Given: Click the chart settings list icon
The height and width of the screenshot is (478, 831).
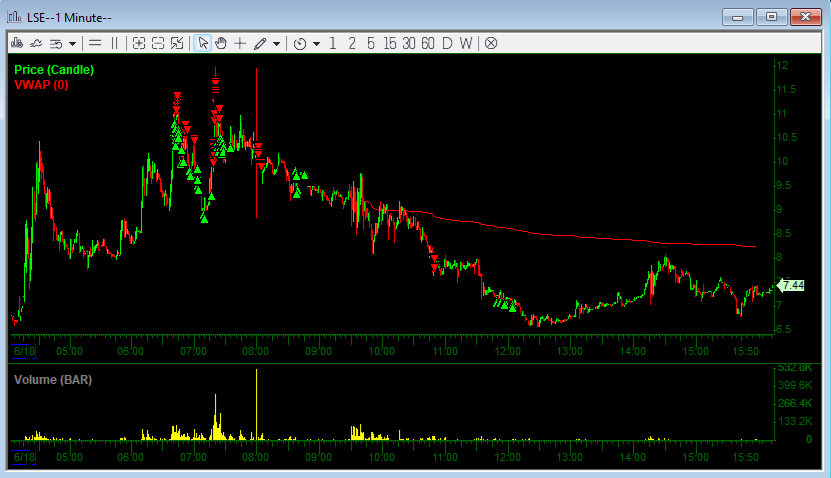Looking at the screenshot, I should (56, 43).
